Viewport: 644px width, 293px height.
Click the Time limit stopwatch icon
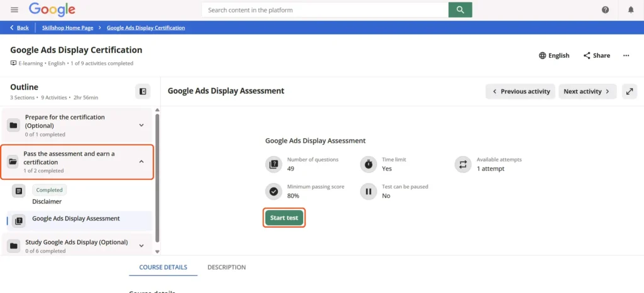[369, 165]
